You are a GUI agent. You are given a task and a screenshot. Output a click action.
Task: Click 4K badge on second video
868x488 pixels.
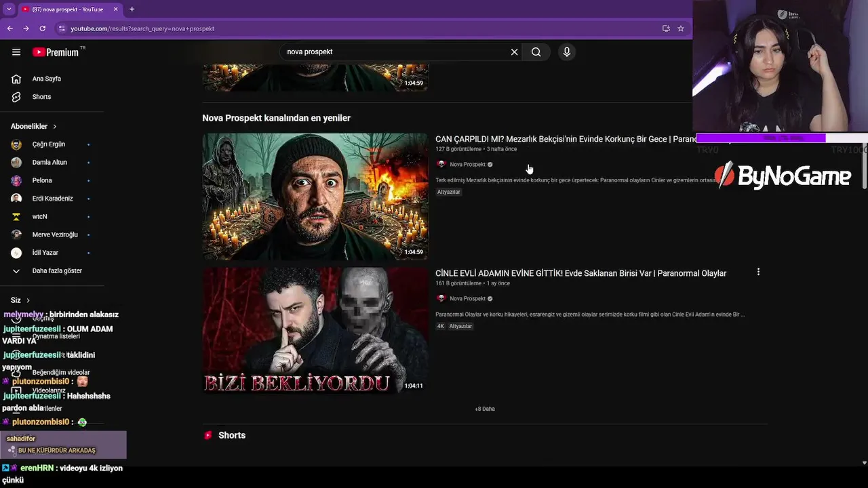pos(440,326)
